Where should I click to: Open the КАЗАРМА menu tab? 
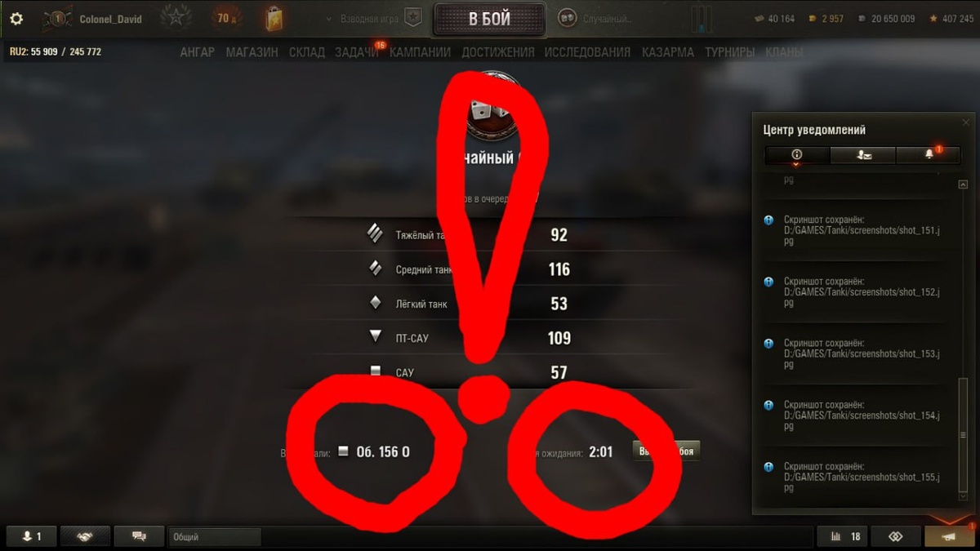coord(668,51)
